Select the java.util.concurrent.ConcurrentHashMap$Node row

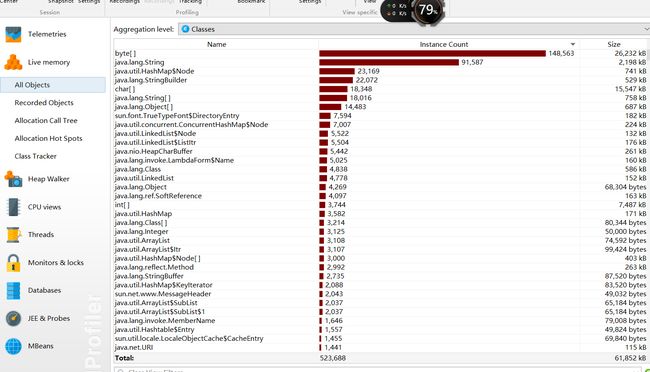point(381,125)
